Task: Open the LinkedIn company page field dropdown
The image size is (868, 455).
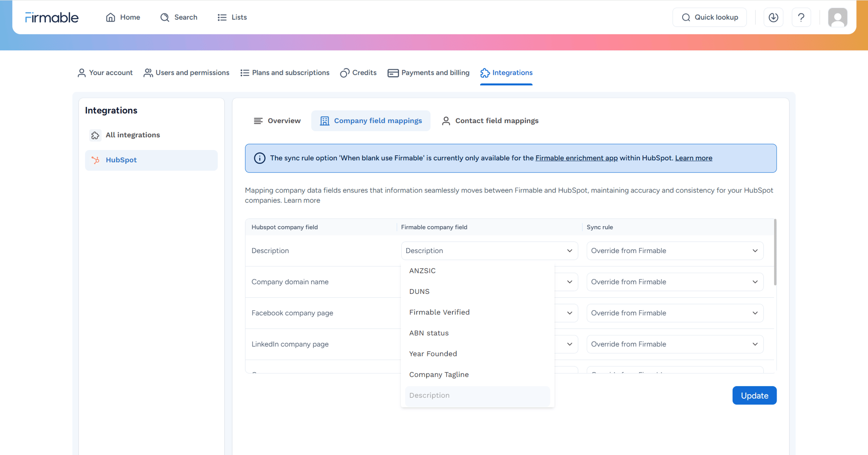Action: coord(569,344)
